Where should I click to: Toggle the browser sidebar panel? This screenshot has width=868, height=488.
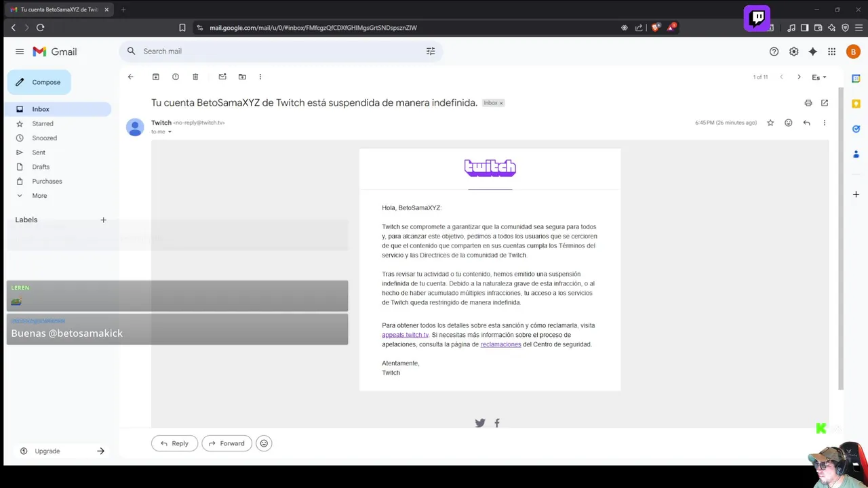tap(804, 28)
